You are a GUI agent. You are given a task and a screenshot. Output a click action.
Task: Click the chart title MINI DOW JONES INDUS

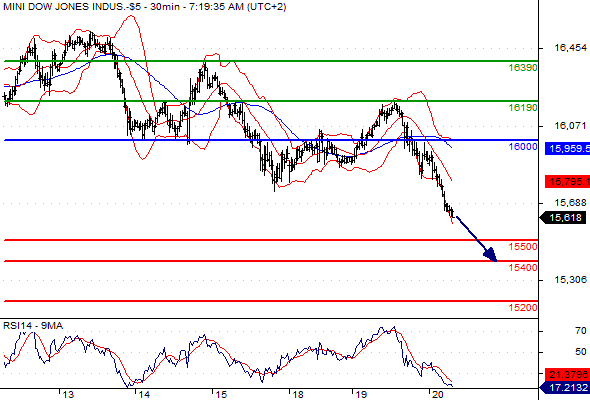tap(64, 7)
